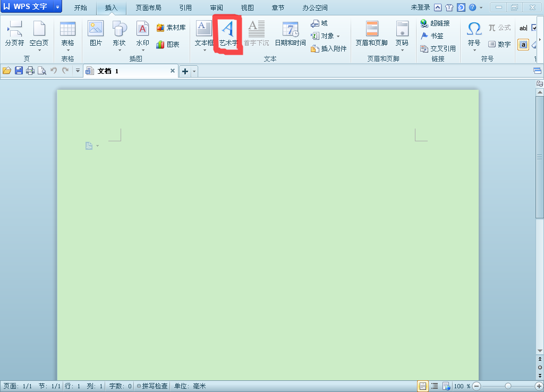Redo the last action

65,71
